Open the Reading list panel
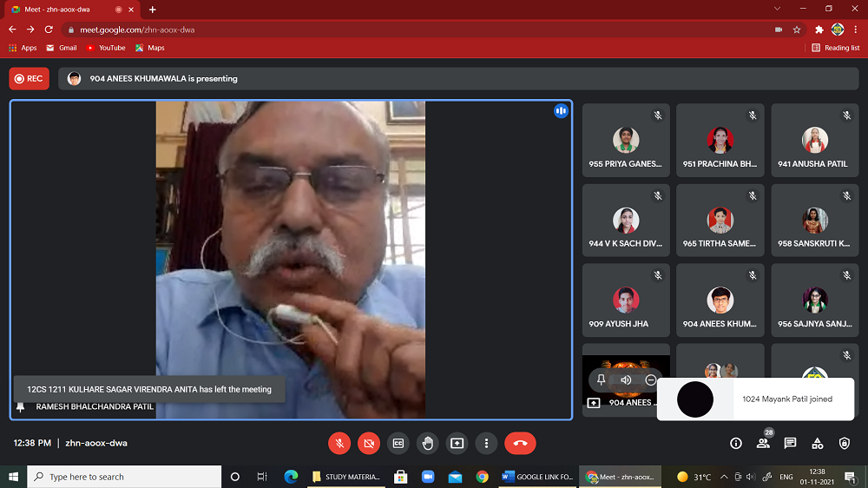 tap(836, 48)
